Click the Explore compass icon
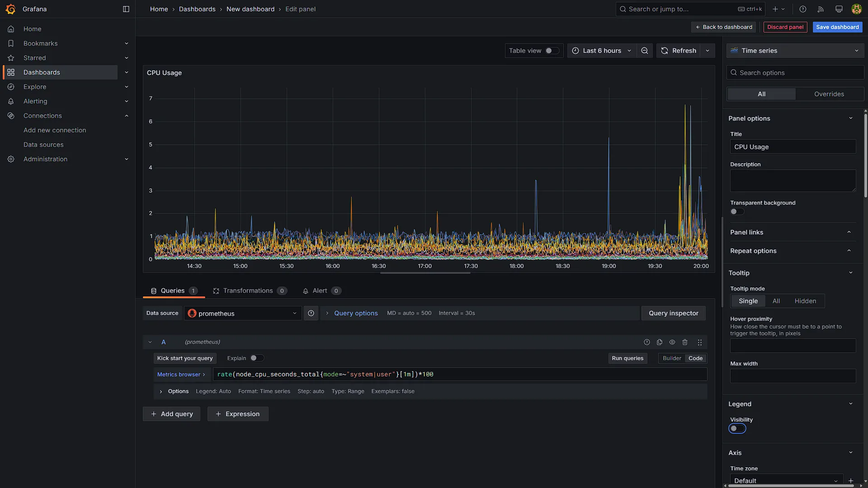 click(x=11, y=87)
